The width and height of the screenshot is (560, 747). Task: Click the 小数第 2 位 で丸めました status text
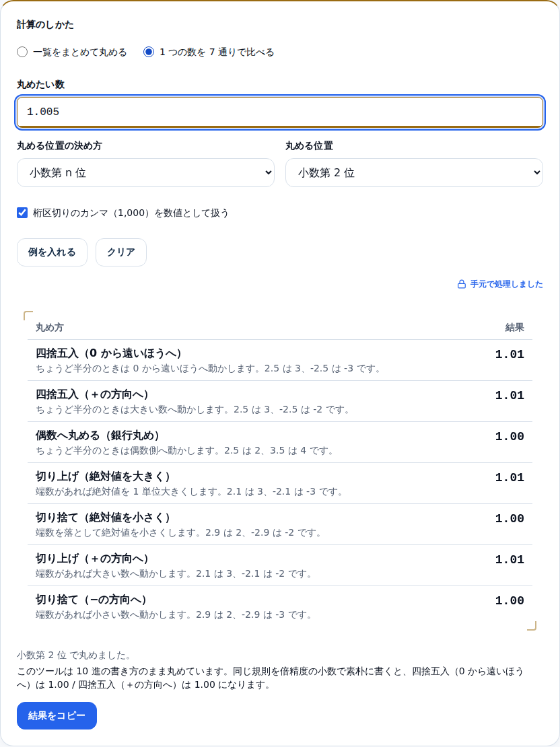pos(74,655)
